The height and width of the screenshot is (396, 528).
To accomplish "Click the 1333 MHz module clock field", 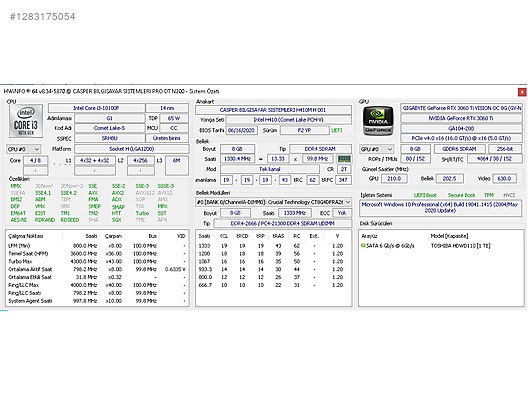I will [295, 213].
